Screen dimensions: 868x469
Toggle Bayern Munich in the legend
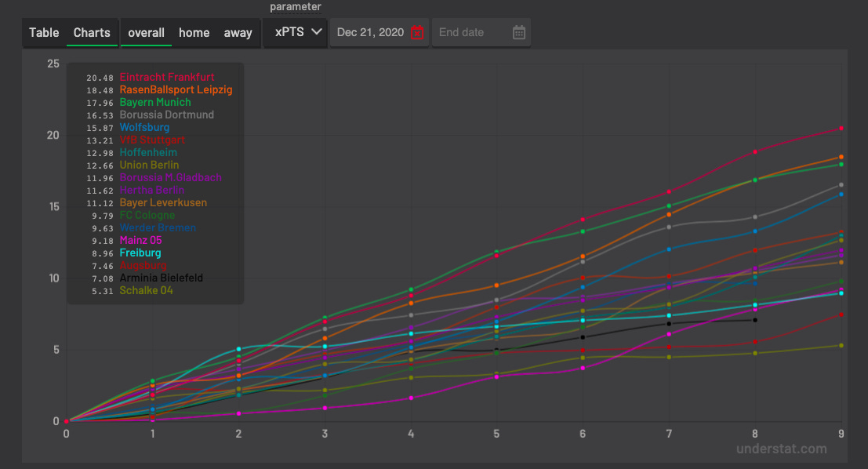coord(155,103)
